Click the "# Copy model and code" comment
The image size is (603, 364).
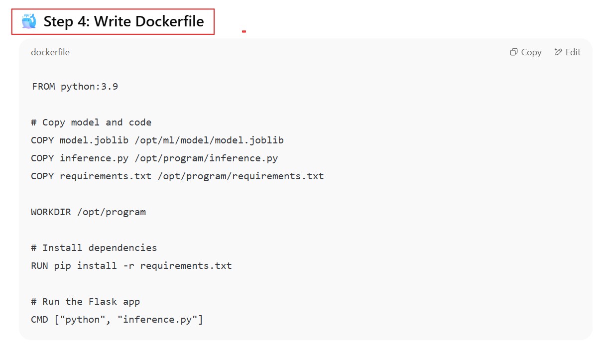coord(91,122)
